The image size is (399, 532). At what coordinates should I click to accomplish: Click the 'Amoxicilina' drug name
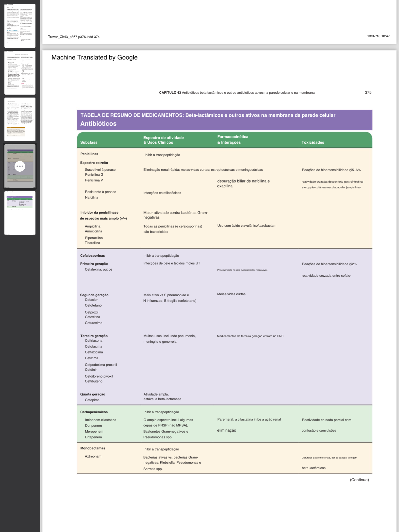(93, 231)
